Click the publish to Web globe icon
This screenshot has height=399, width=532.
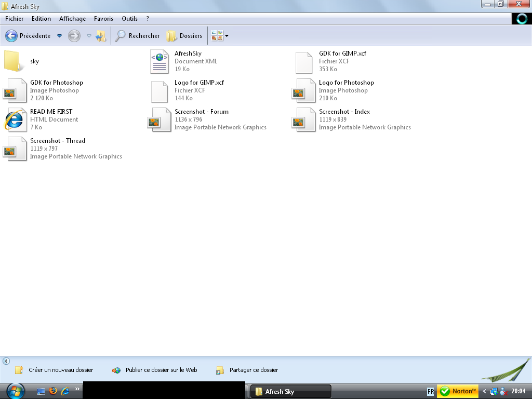pos(116,370)
